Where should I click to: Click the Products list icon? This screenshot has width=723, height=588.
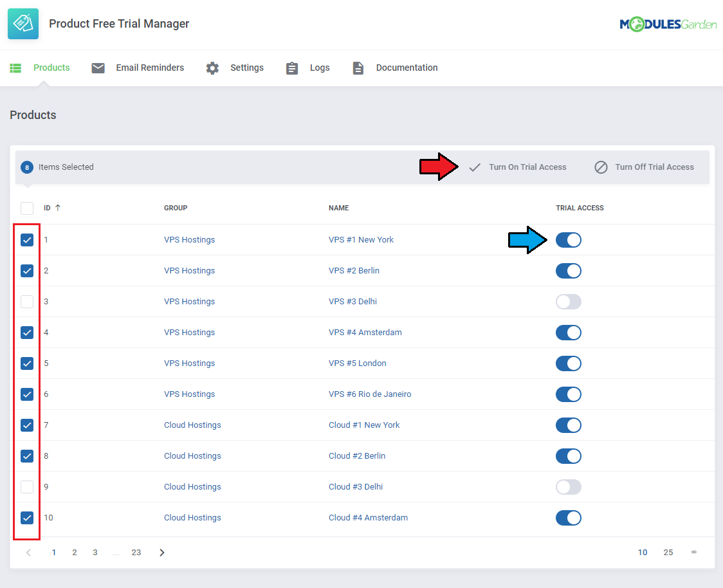(15, 68)
